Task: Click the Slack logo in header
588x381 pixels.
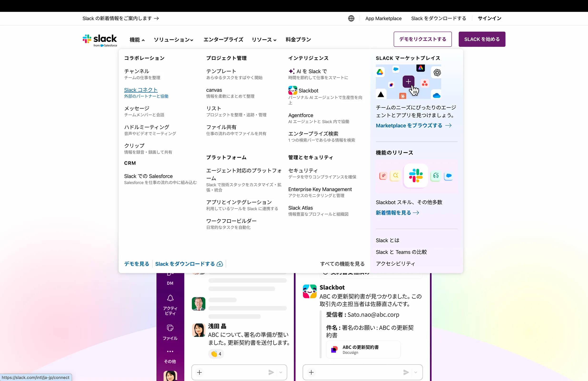Action: coord(100,40)
